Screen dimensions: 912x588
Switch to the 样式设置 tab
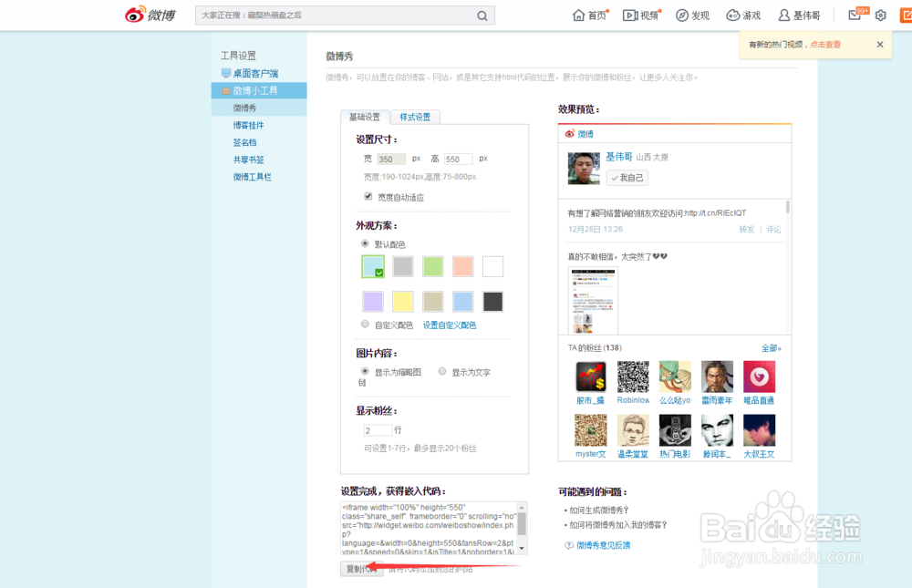(415, 117)
